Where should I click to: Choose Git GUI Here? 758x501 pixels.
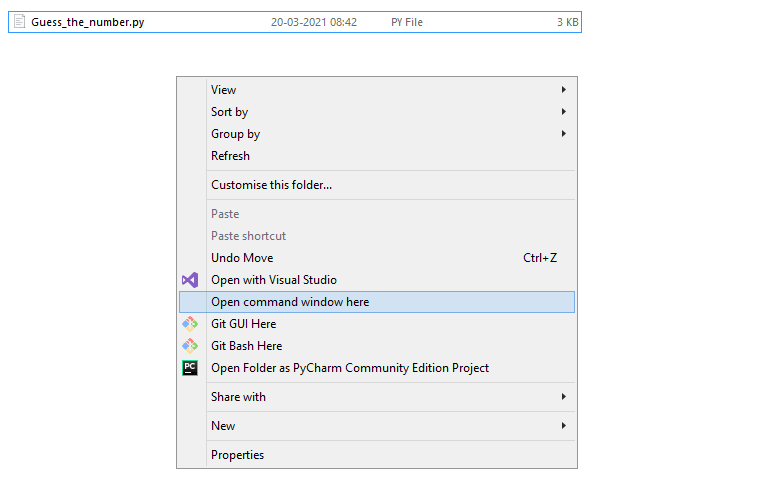coord(377,324)
